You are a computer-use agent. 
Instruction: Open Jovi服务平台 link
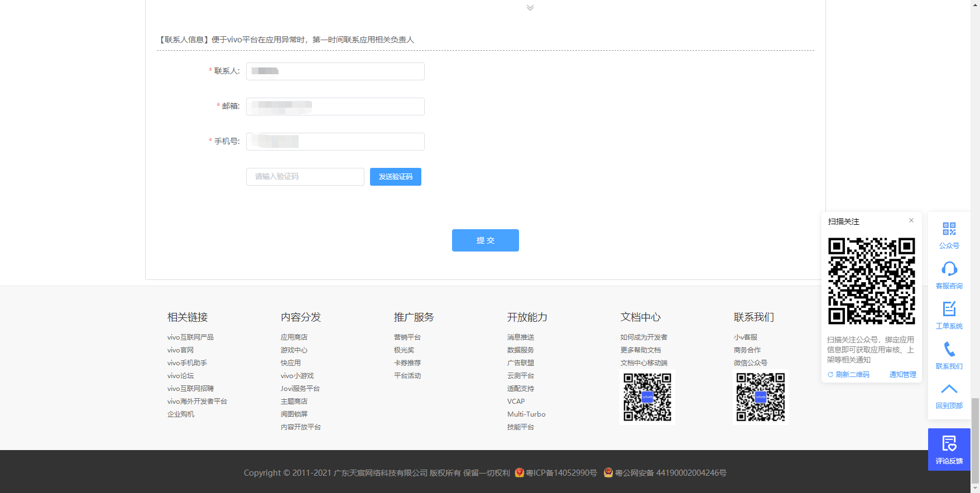click(x=300, y=389)
